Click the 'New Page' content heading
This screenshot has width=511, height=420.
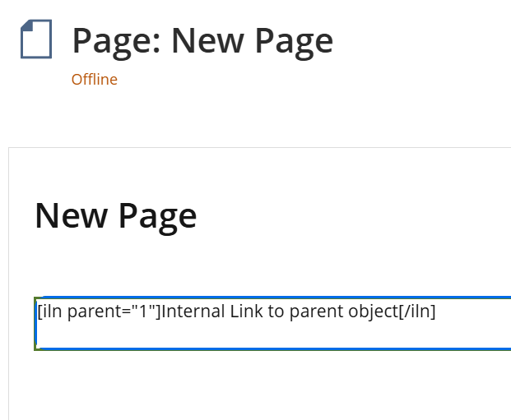tap(115, 215)
